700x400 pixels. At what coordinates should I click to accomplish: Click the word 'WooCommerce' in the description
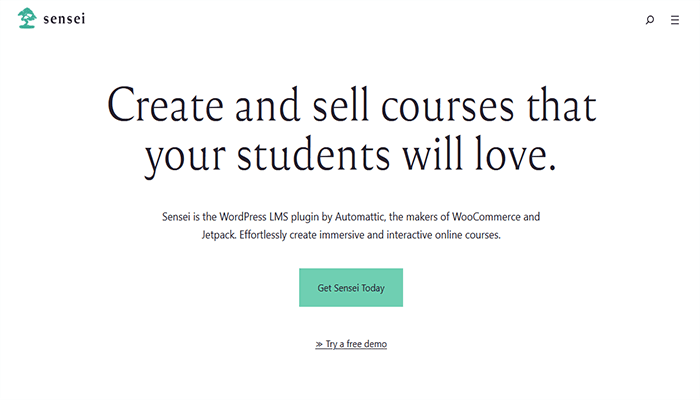[481, 217]
